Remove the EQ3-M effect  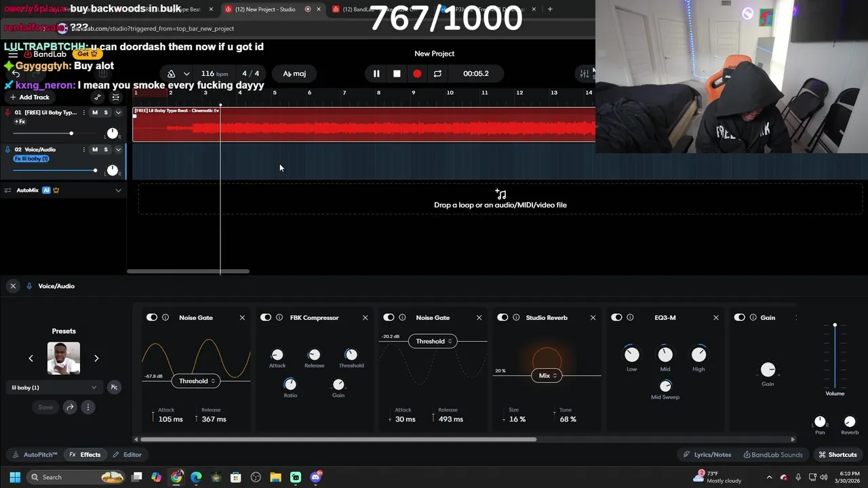pos(715,317)
